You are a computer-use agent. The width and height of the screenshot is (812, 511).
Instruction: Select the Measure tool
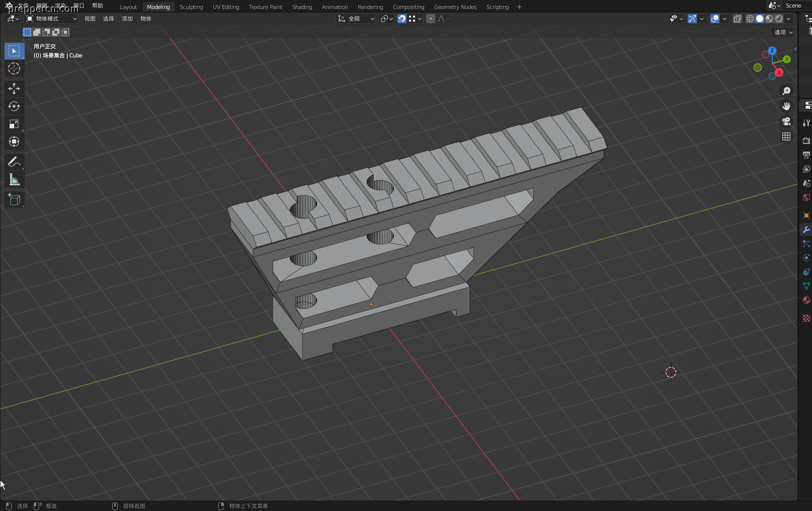(x=14, y=180)
